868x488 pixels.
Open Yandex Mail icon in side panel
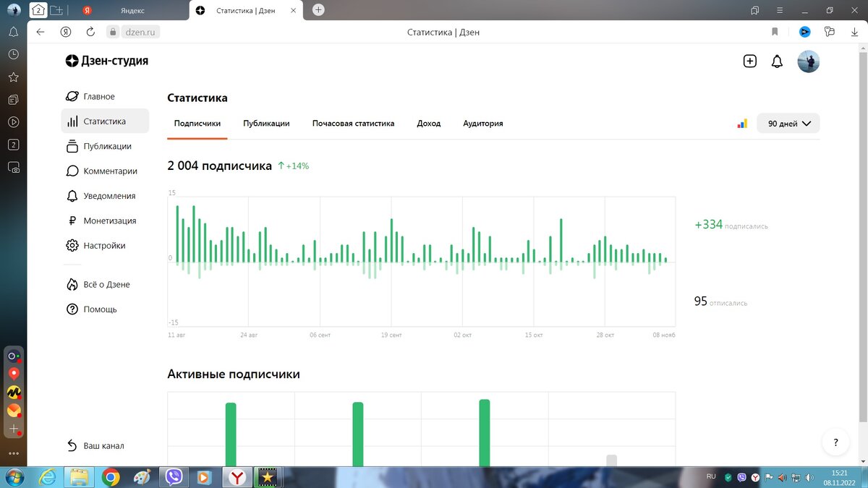click(x=13, y=411)
